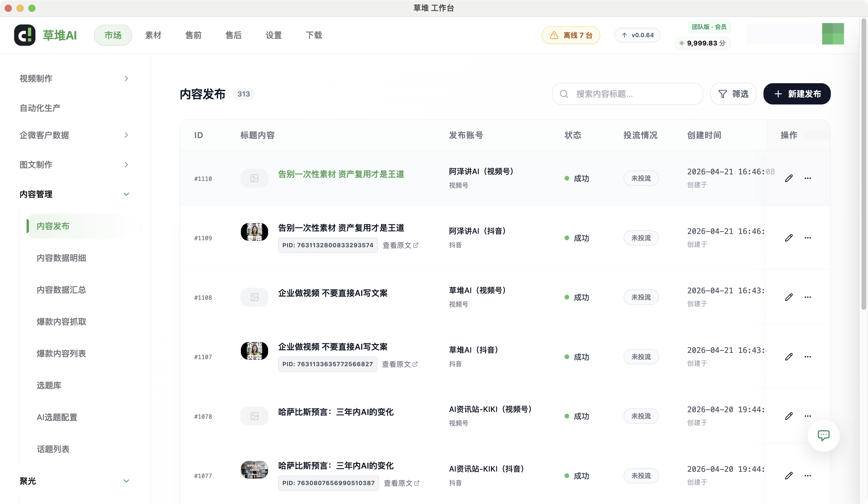Open video thumbnail for row #1109
Viewport: 868px width, 504px height.
click(x=254, y=232)
